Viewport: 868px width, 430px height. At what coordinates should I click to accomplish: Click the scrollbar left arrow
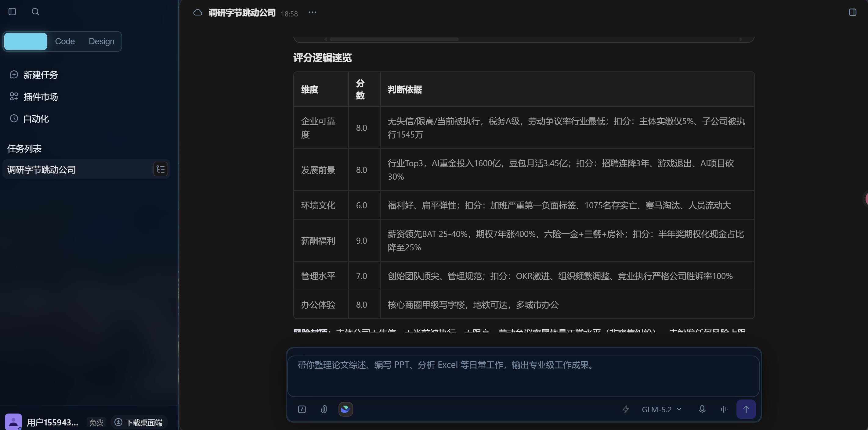click(x=325, y=39)
